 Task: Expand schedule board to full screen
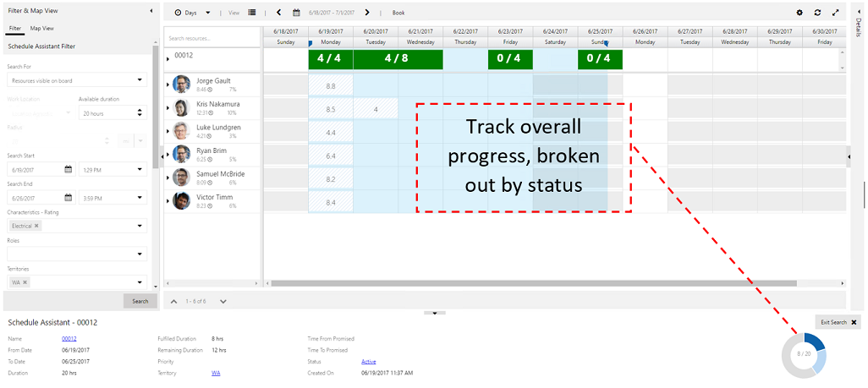pos(836,13)
